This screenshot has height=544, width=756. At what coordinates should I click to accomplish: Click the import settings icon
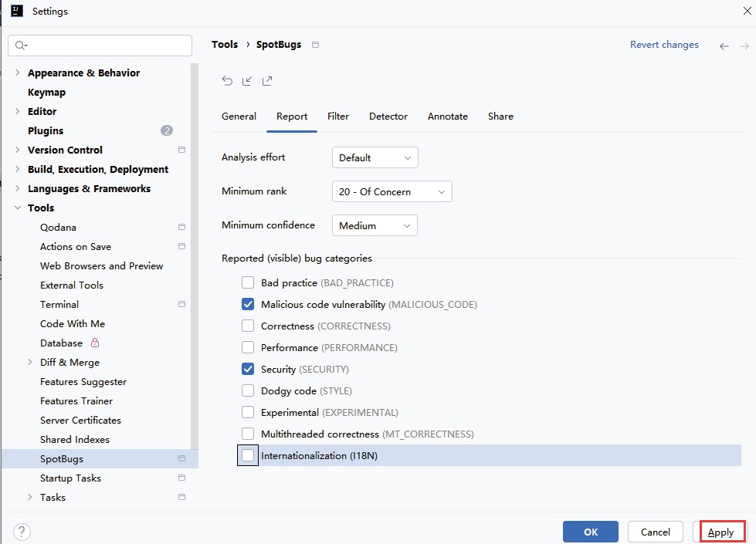point(247,80)
